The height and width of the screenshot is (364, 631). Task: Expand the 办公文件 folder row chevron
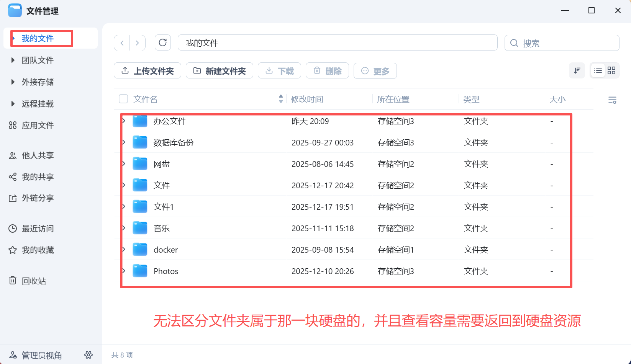124,121
